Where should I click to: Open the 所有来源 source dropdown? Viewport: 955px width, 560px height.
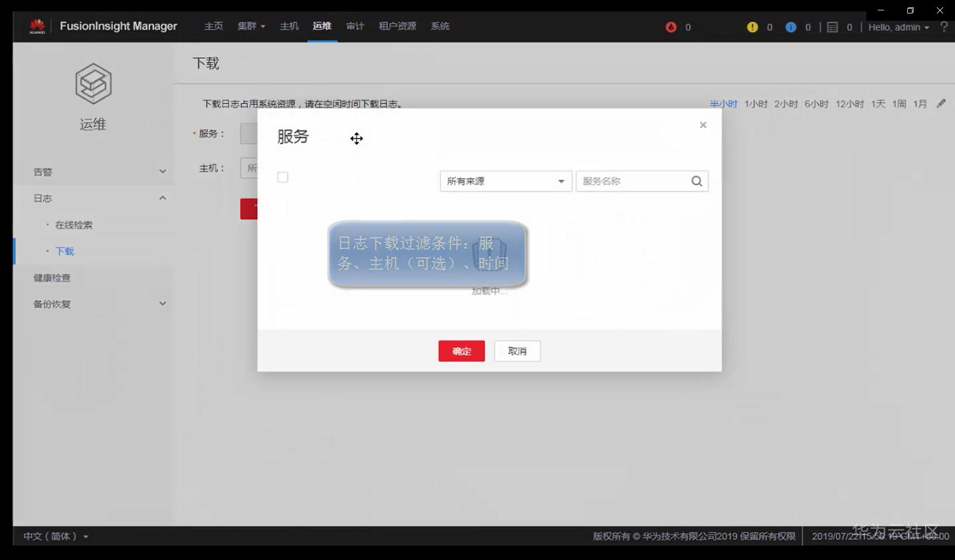(505, 181)
